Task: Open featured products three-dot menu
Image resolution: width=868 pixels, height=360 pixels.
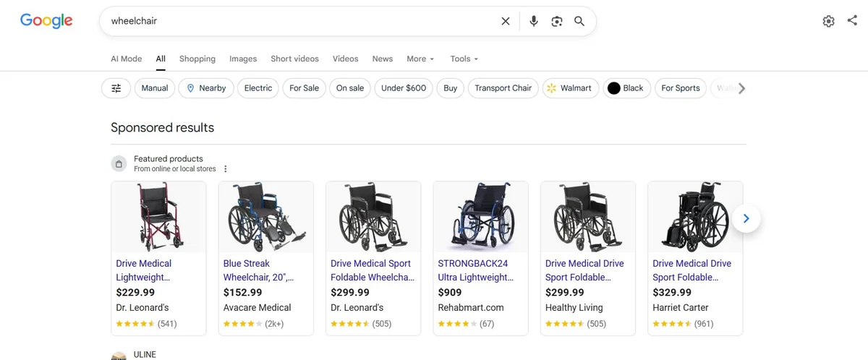Action: click(x=226, y=169)
